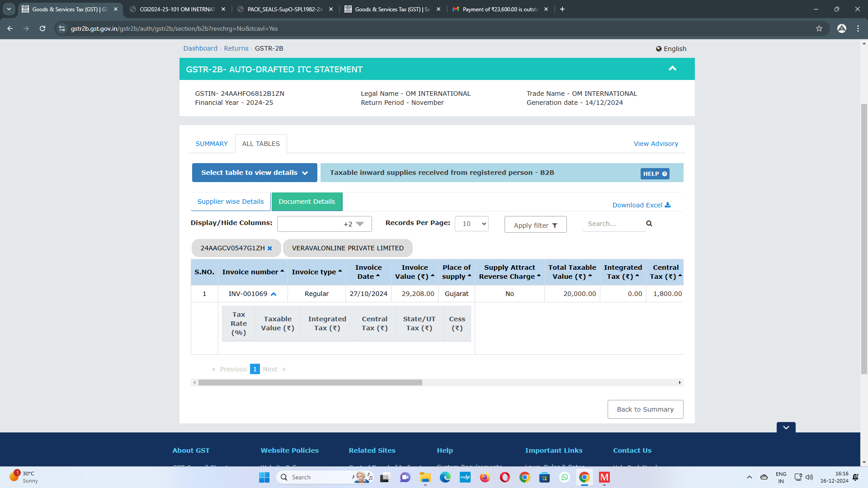Go to Dashboard breadcrumb

click(200, 48)
